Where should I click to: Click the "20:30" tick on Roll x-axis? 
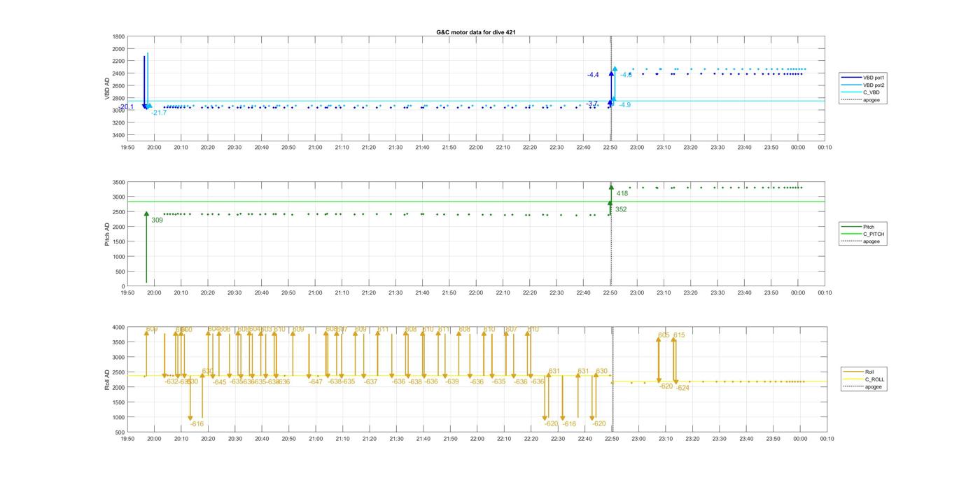(234, 439)
